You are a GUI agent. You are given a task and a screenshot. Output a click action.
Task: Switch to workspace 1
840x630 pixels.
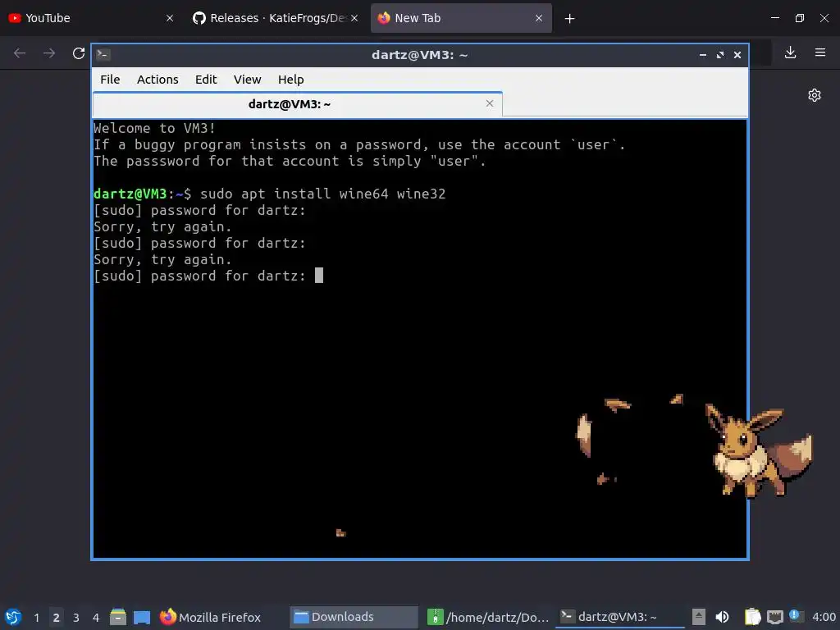click(36, 618)
